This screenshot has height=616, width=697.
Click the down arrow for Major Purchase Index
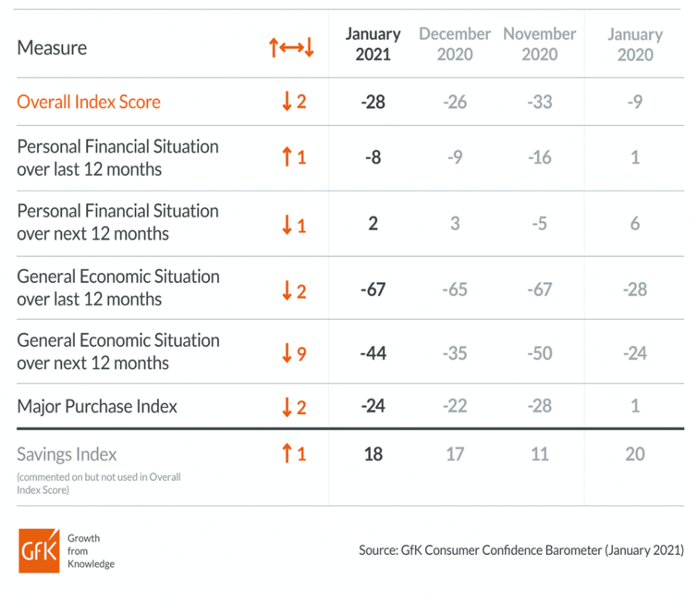coord(287,406)
